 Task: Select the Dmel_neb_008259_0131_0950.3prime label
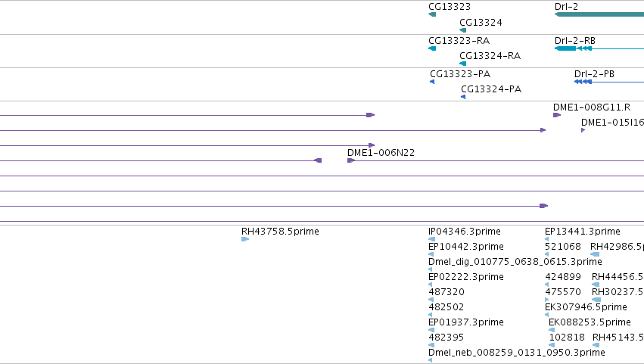point(517,353)
